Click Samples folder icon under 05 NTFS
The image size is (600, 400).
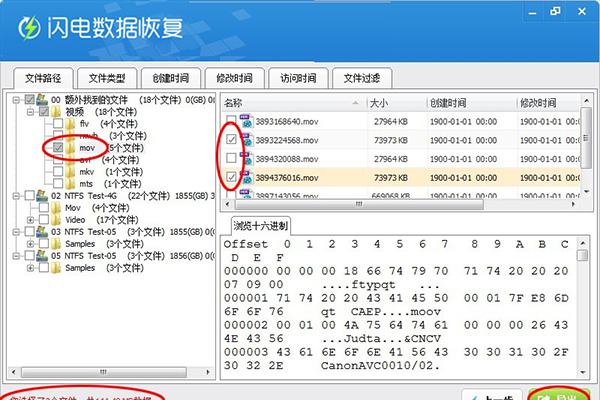[x=56, y=268]
